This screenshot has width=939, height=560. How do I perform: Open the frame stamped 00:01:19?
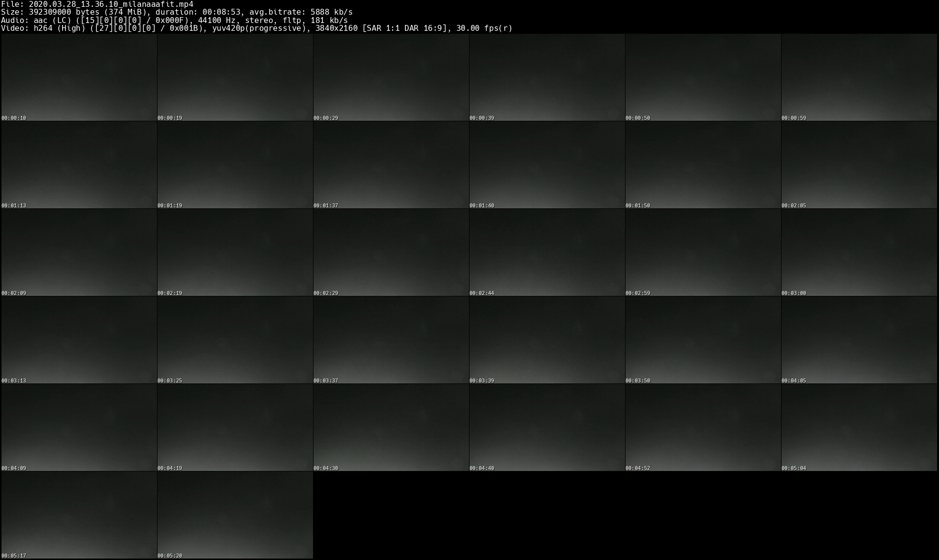[235, 165]
